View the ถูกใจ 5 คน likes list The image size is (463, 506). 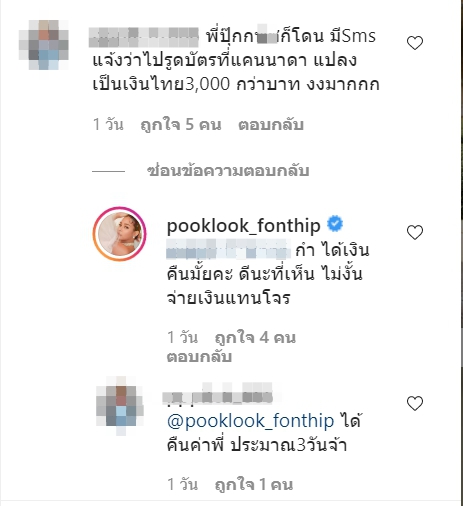(x=181, y=125)
